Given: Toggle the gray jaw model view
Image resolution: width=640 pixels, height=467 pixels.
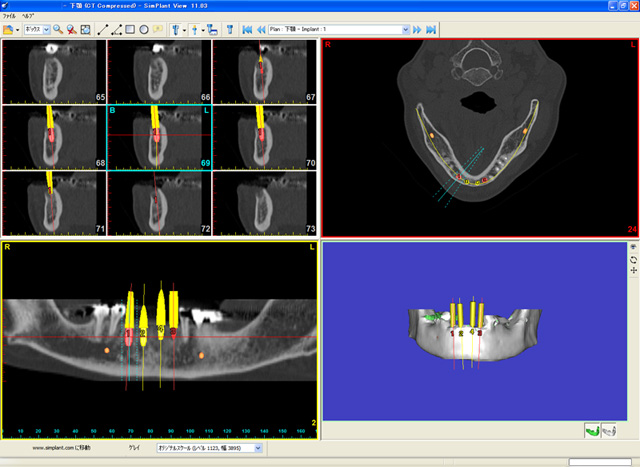Looking at the screenshot, I should click(x=609, y=430).
